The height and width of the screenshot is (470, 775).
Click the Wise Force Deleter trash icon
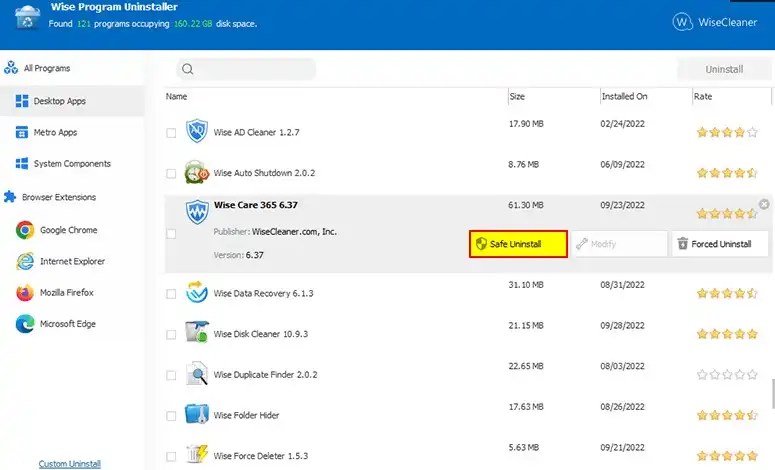coord(197,454)
